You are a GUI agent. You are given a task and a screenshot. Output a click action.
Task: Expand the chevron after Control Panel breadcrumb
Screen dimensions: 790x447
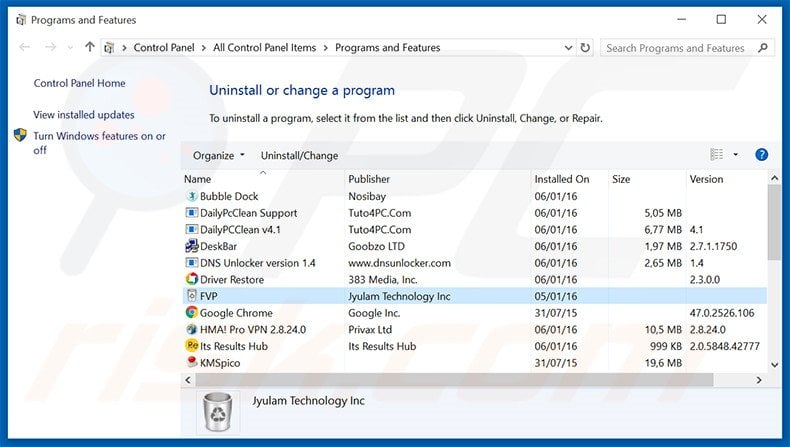click(204, 48)
